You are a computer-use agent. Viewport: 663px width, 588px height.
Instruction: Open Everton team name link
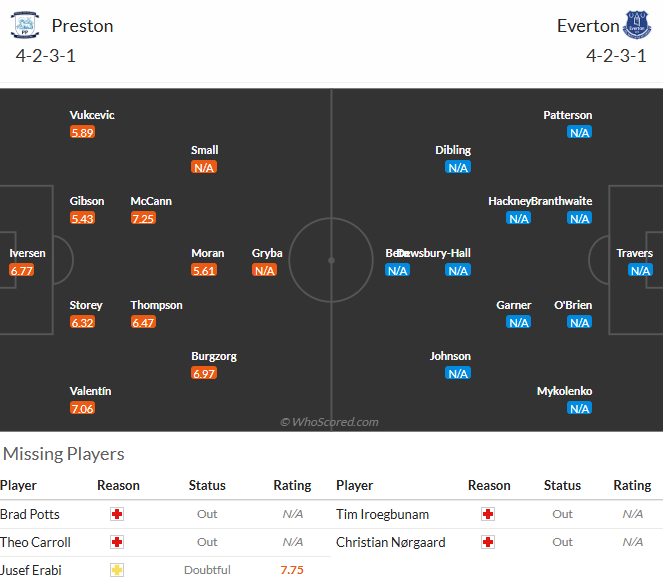[588, 26]
